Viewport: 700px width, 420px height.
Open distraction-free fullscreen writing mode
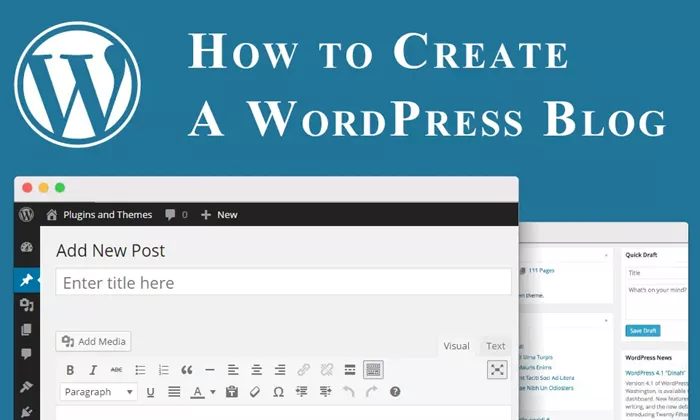[497, 370]
